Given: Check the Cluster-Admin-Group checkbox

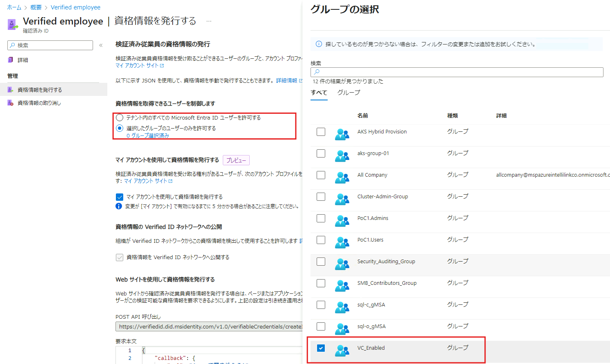Looking at the screenshot, I should 321,197.
